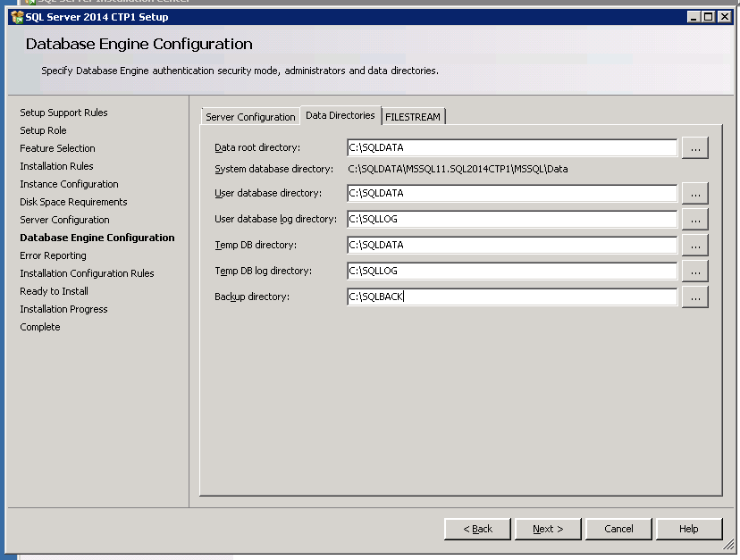Click into the Backup directory field

click(511, 297)
